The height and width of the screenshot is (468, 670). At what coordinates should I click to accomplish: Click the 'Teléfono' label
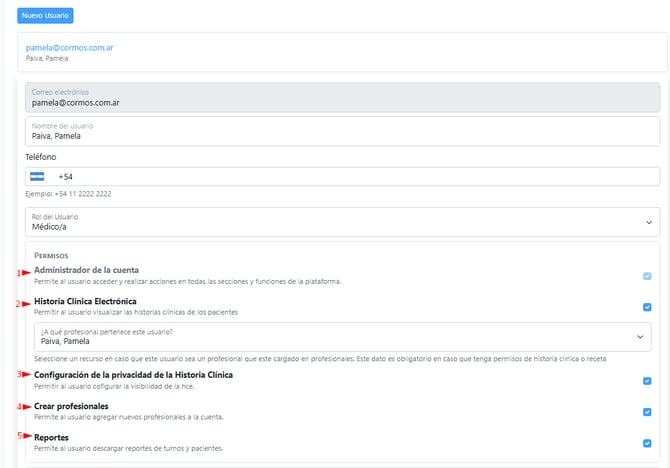[x=41, y=157]
